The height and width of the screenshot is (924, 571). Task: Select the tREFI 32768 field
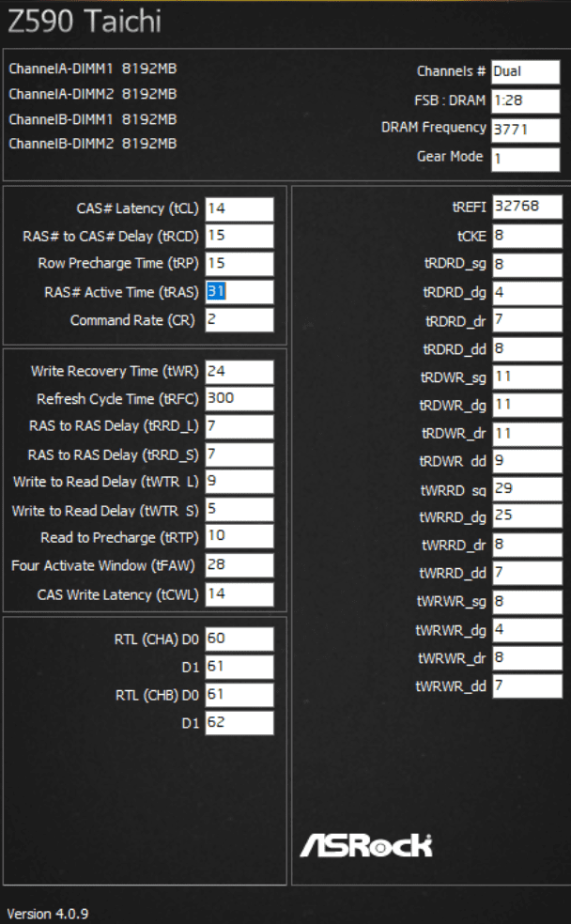[528, 207]
